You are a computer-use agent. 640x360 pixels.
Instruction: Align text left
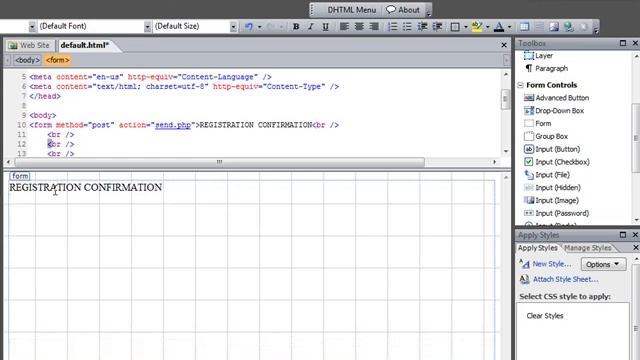point(344,27)
